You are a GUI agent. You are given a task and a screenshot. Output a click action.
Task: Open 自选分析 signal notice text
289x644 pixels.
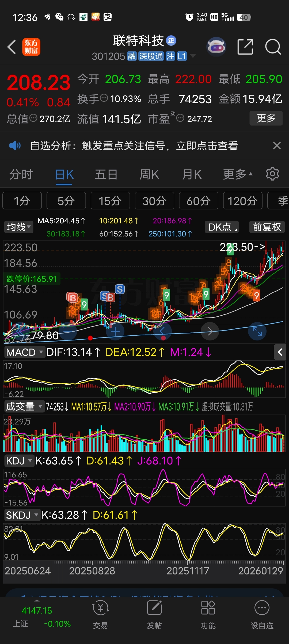(x=134, y=146)
